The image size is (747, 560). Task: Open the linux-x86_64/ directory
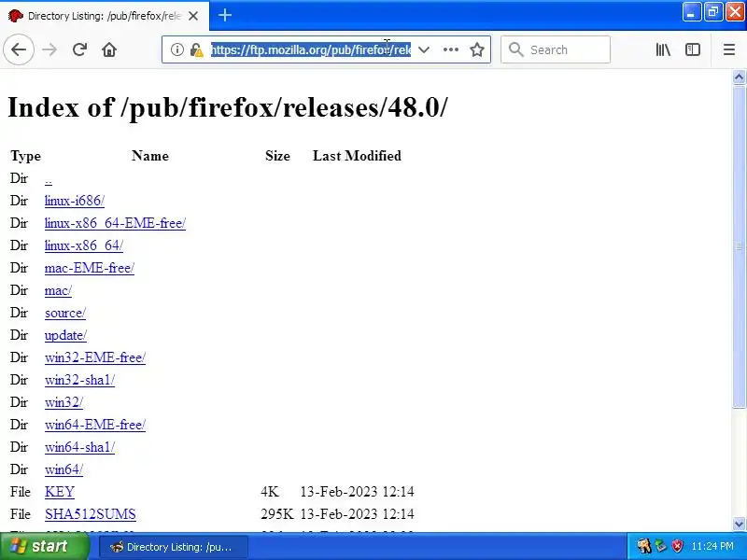[x=83, y=245]
